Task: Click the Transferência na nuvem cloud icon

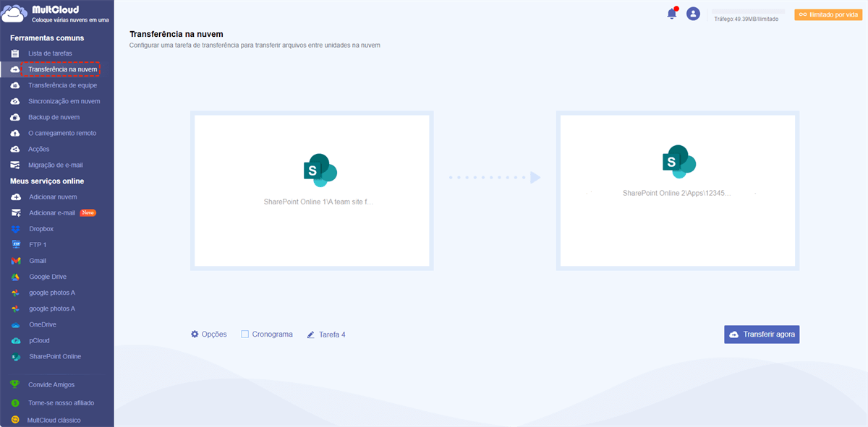Action: 15,69
